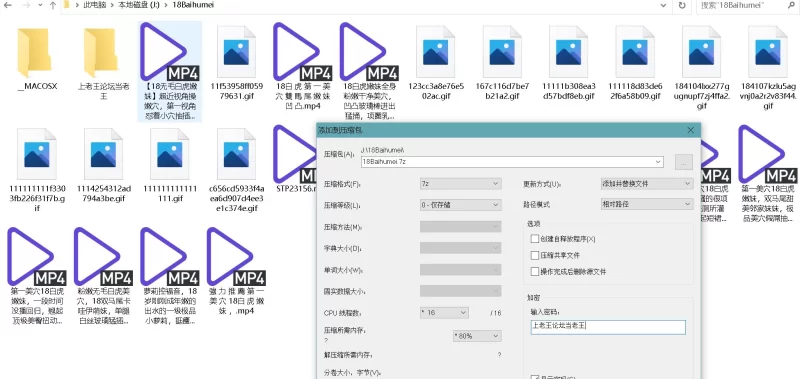The height and width of the screenshot is (379, 800).
Task: Navigate to 此电脑 in the breadcrumb
Action: click(x=94, y=6)
